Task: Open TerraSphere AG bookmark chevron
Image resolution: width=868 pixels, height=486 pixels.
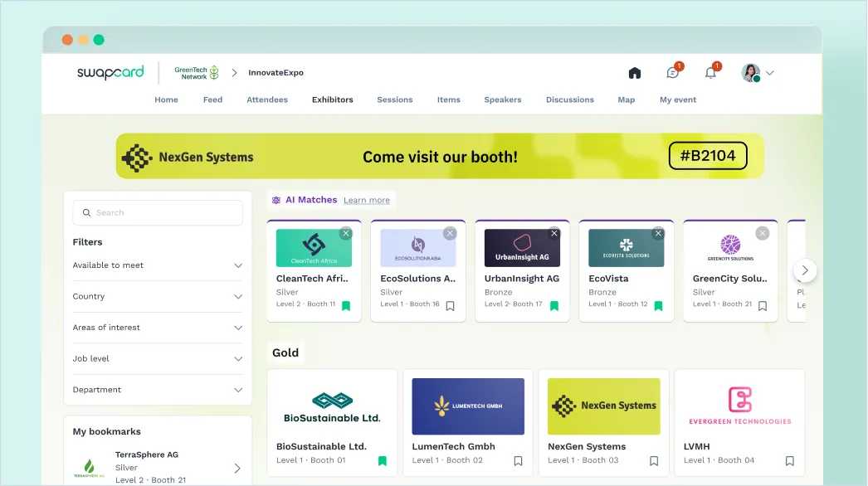Action: click(x=237, y=468)
